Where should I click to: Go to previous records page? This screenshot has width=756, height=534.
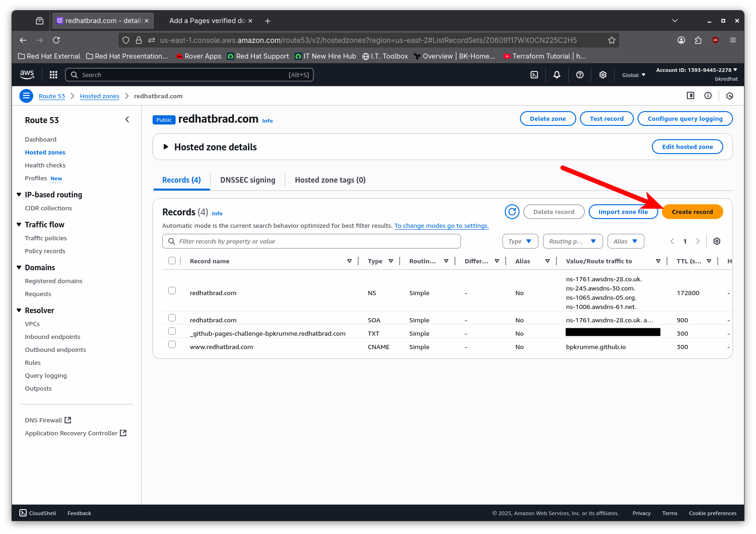[672, 241]
